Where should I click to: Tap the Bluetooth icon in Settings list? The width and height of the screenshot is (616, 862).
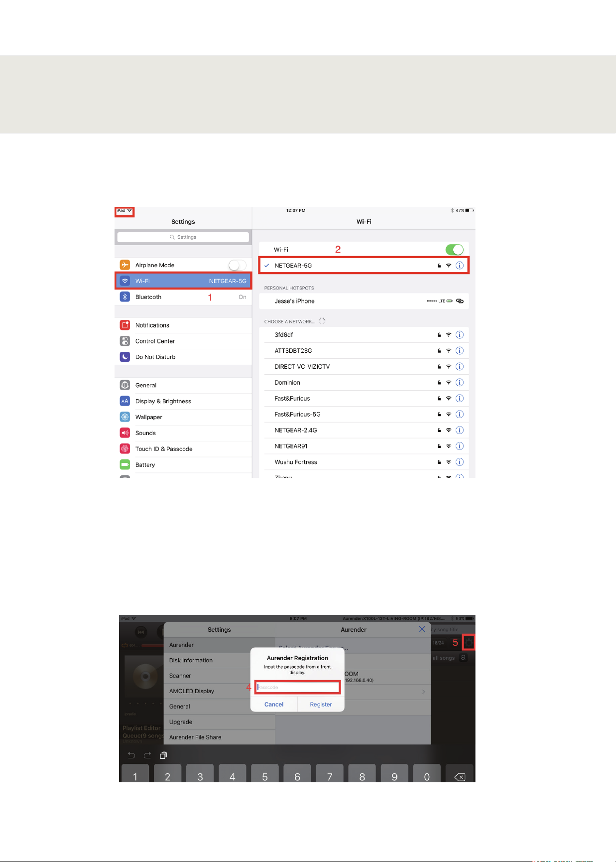pos(125,297)
